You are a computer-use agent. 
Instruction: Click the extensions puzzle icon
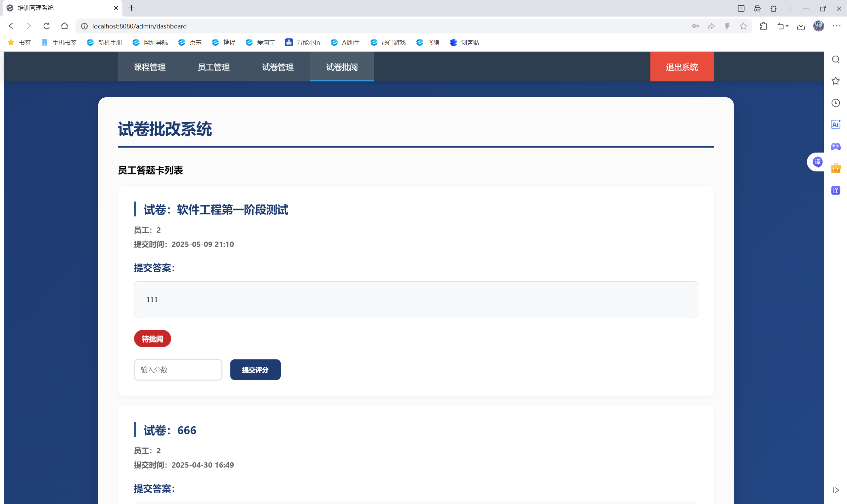pos(764,26)
